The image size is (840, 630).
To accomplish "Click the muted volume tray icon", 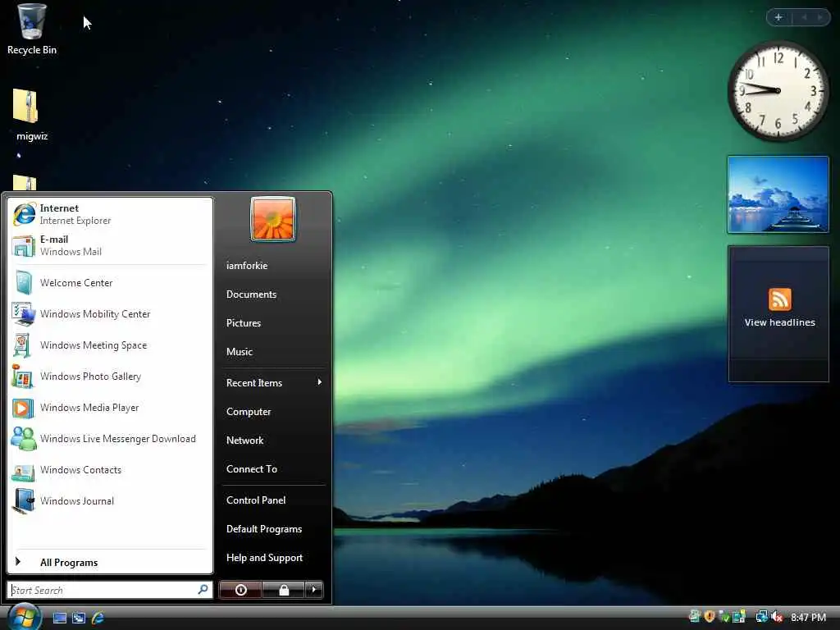I will pos(778,617).
